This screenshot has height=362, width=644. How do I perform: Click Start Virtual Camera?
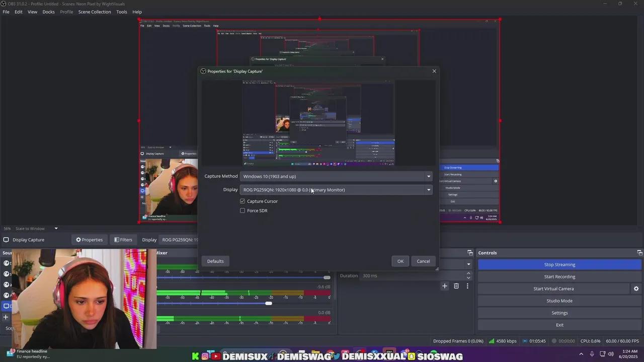(553, 289)
